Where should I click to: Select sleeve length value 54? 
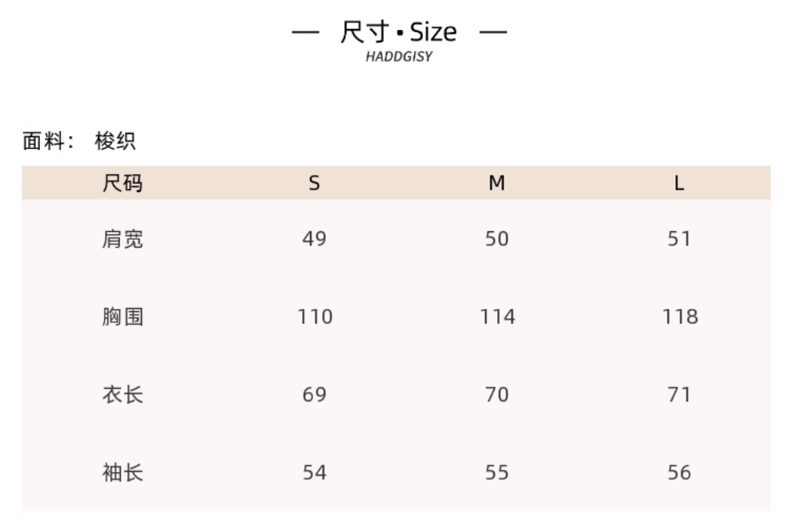[x=315, y=473]
